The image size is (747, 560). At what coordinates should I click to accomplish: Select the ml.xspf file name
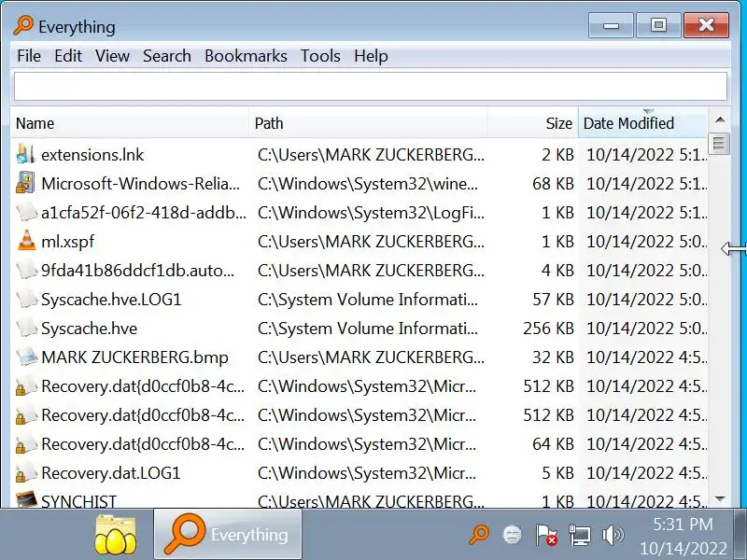67,242
